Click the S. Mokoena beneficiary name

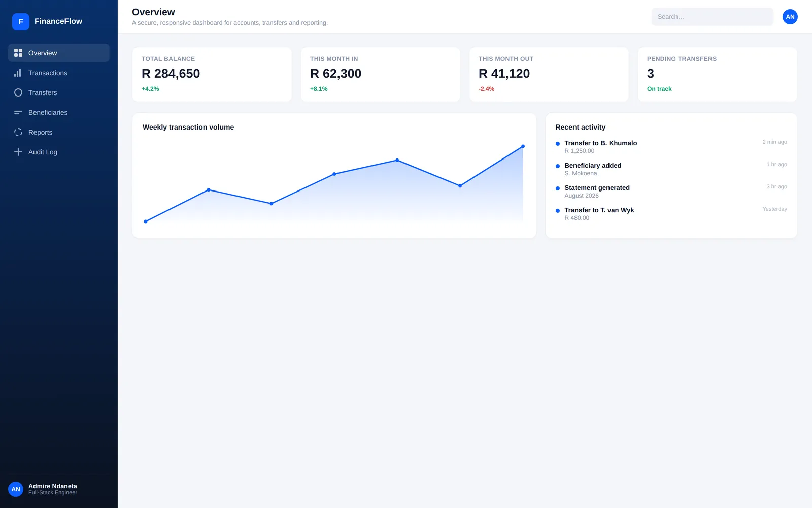click(581, 173)
